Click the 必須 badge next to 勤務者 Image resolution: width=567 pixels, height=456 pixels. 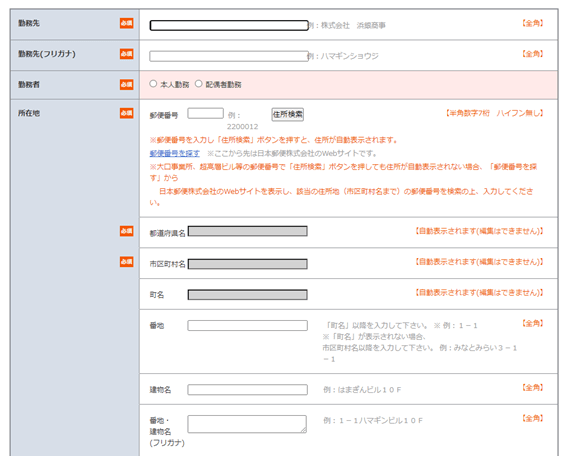click(x=127, y=85)
